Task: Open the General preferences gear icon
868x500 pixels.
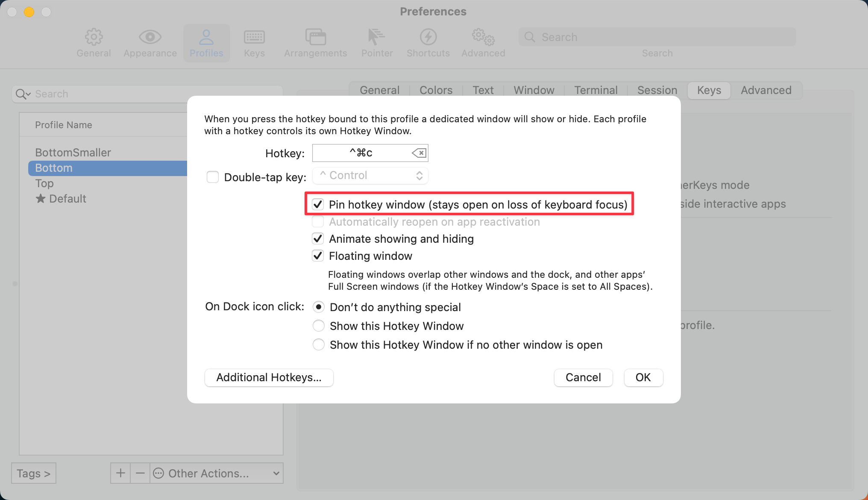Action: (94, 38)
